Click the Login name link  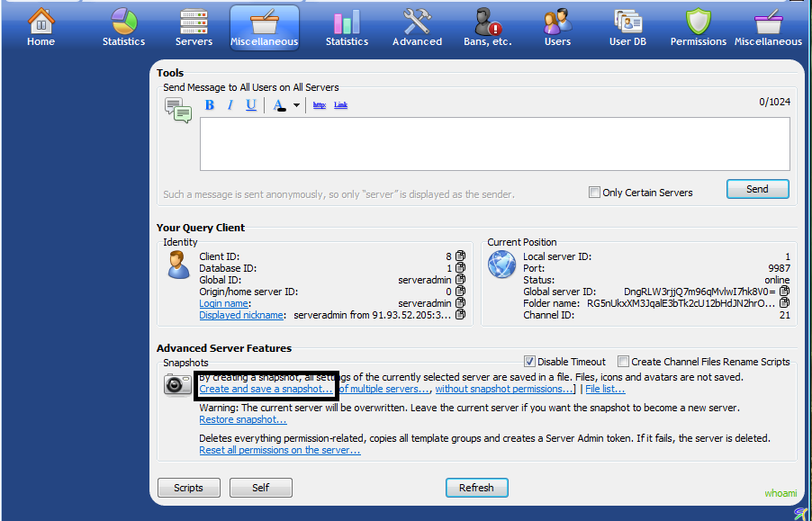(223, 303)
